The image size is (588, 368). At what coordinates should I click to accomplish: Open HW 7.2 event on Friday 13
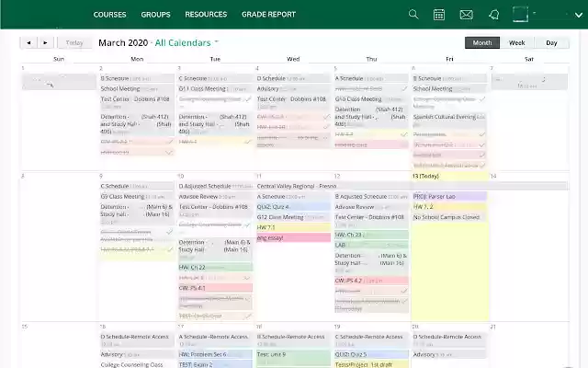coord(449,206)
